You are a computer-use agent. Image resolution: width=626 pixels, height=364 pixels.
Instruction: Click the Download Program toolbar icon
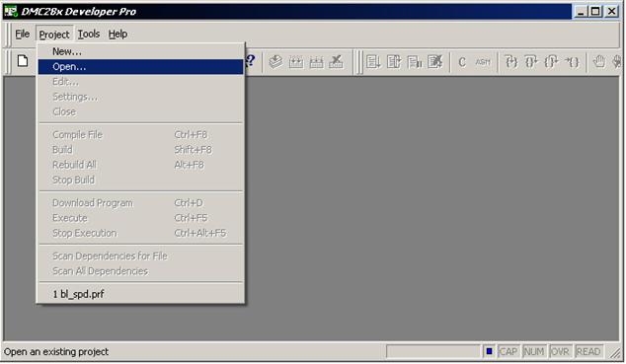(x=373, y=62)
